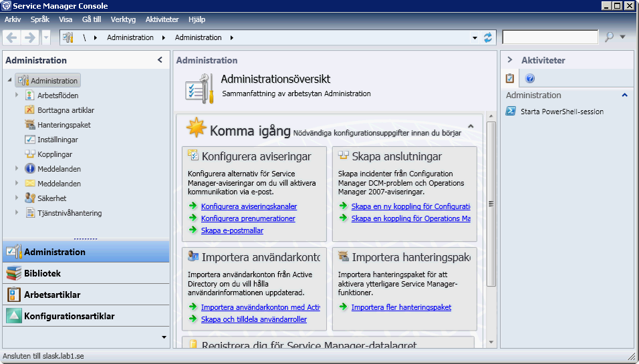Click the envelope Meddelanden icon
Screen dimensions: 639x364
click(x=30, y=183)
